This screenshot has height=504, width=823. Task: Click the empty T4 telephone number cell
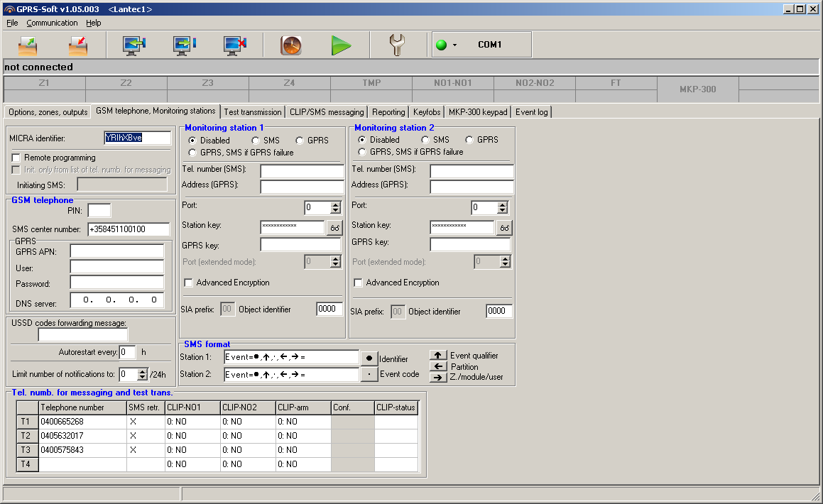tap(83, 464)
